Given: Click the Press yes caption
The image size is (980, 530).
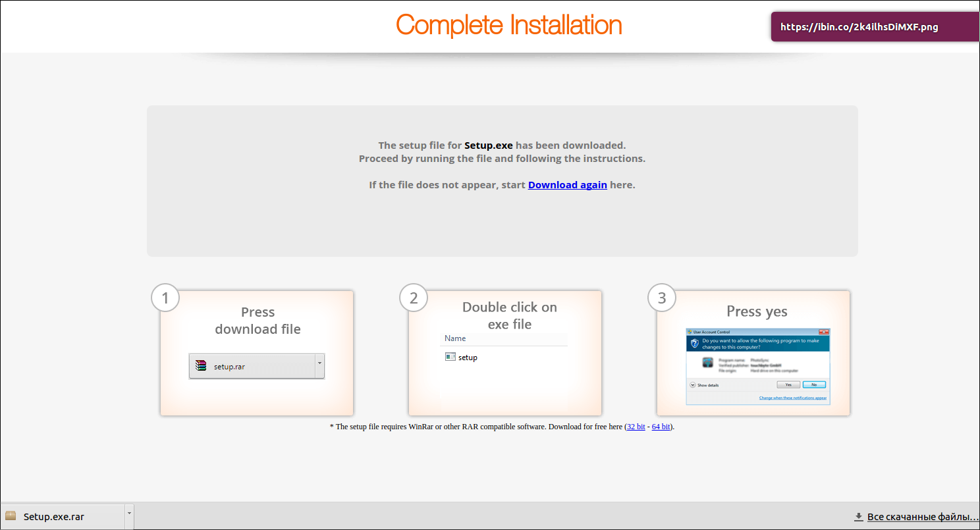Looking at the screenshot, I should [x=757, y=311].
